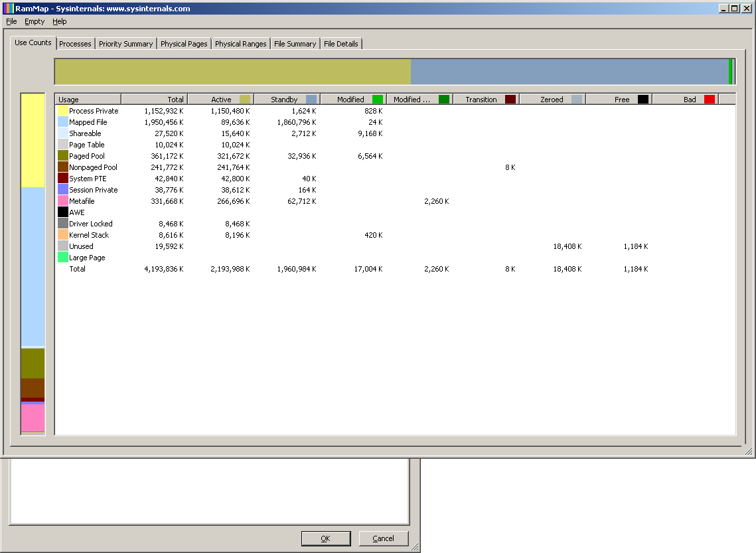
Task: Click the RamMap title bar app icon
Action: point(9,9)
